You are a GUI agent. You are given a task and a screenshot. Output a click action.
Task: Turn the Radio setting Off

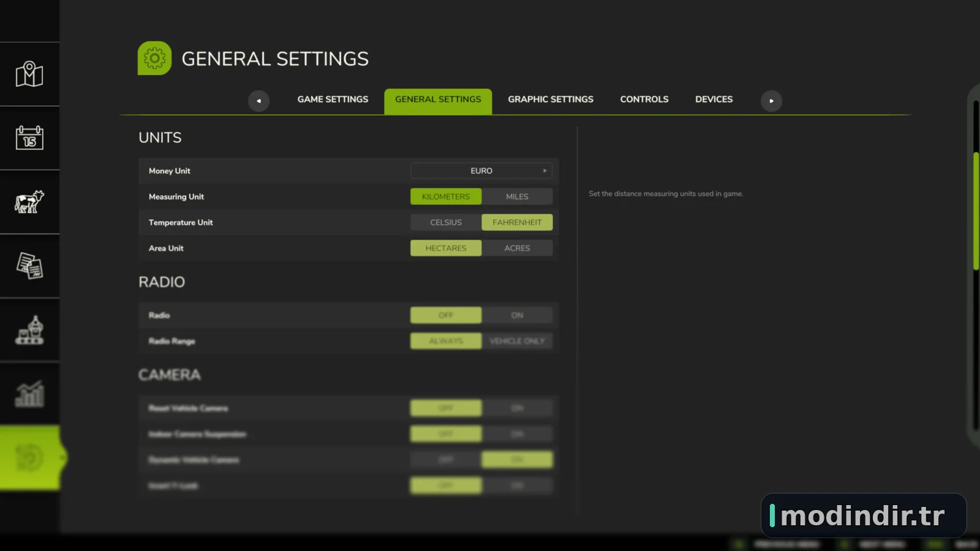pos(446,315)
